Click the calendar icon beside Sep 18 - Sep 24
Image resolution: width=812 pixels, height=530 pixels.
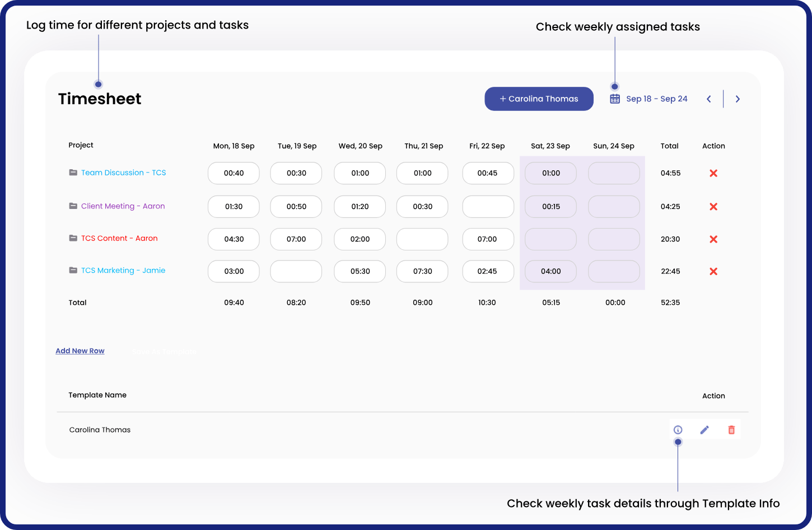615,99
